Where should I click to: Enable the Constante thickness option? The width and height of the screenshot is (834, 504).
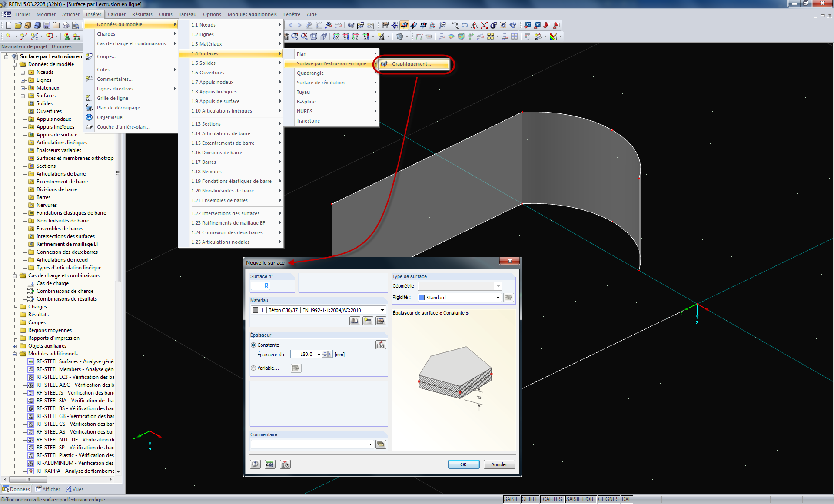[254, 345]
